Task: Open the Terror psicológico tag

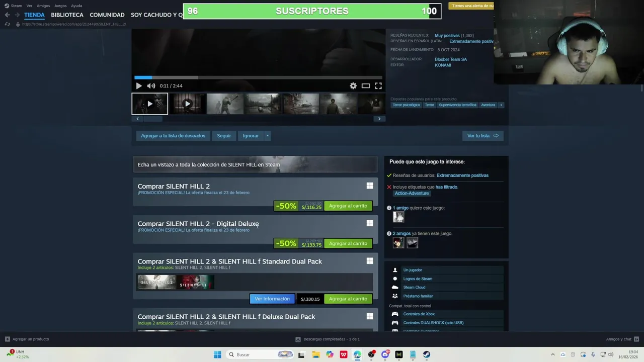Action: click(x=407, y=105)
